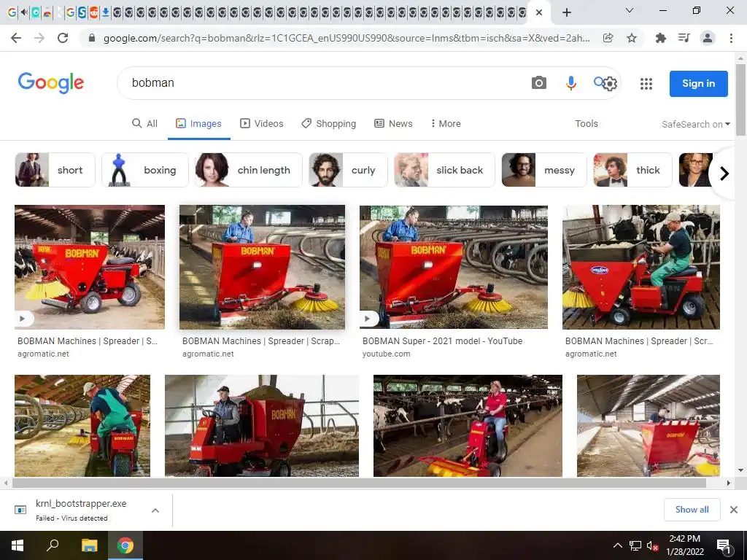The image size is (747, 560).
Task: Select the 'messy' filter chip
Action: (x=544, y=170)
